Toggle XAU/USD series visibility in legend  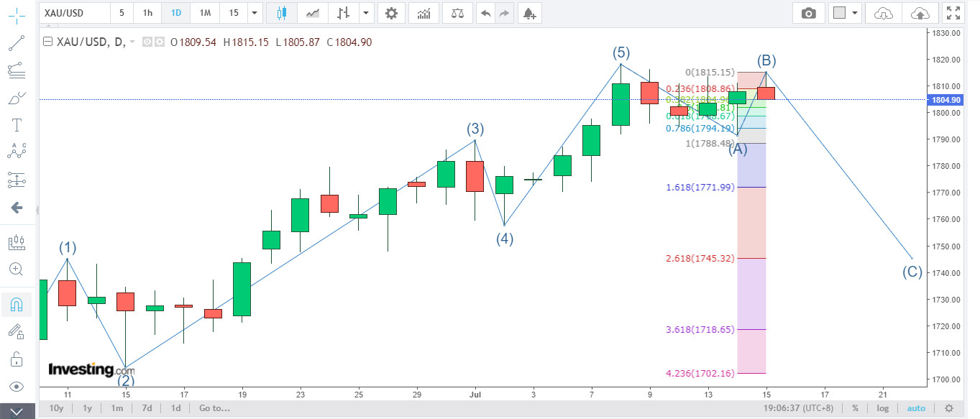[147, 42]
